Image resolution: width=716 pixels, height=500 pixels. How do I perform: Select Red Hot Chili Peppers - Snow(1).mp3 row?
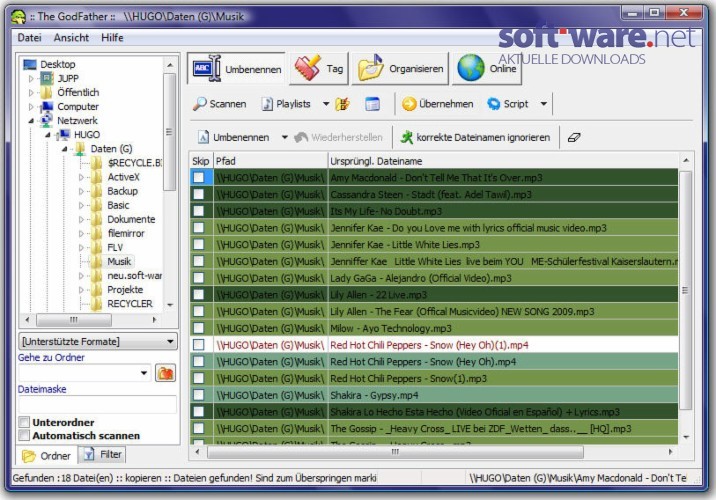point(434,378)
